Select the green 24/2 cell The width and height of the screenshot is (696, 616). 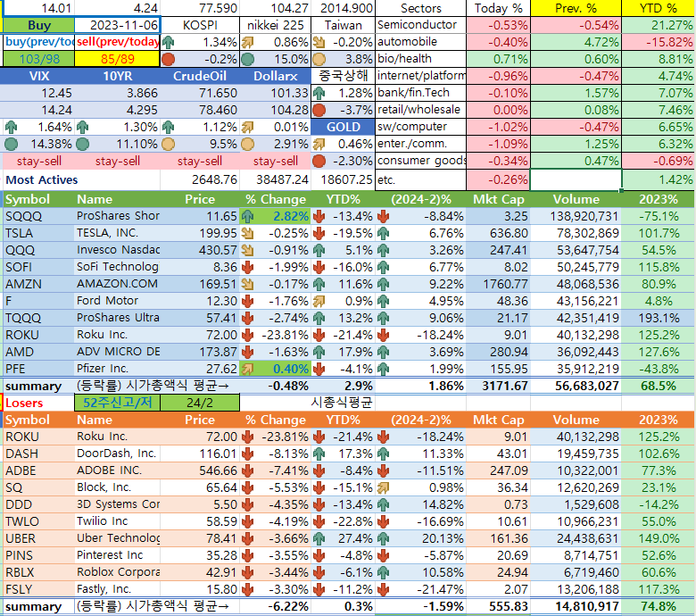200,403
